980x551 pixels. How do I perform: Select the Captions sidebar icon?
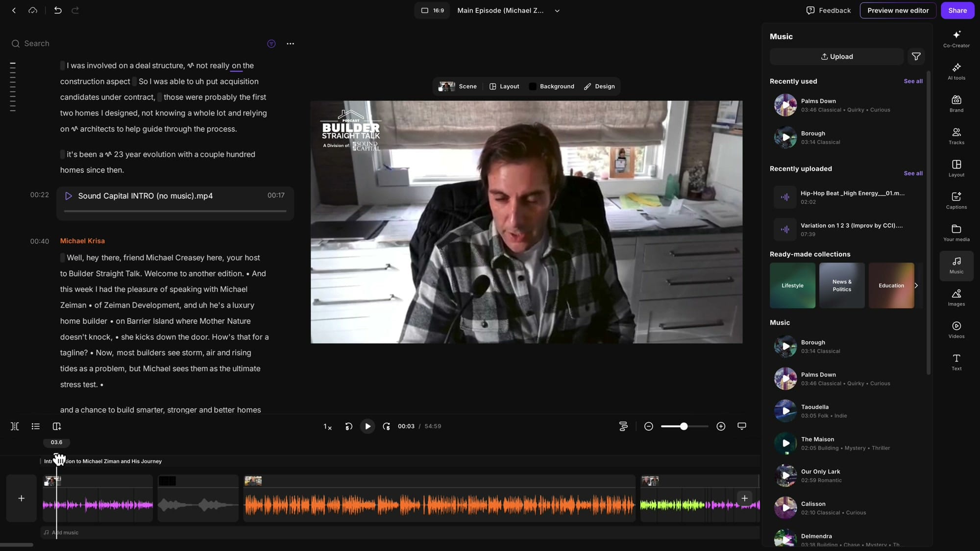(956, 200)
